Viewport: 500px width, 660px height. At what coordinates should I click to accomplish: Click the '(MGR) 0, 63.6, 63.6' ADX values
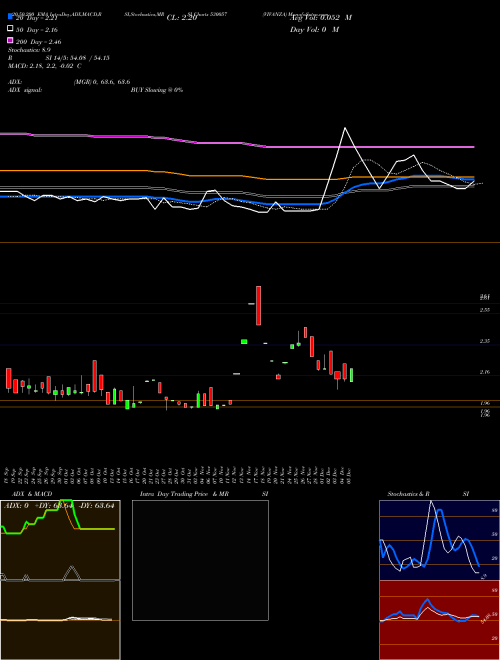tap(101, 82)
